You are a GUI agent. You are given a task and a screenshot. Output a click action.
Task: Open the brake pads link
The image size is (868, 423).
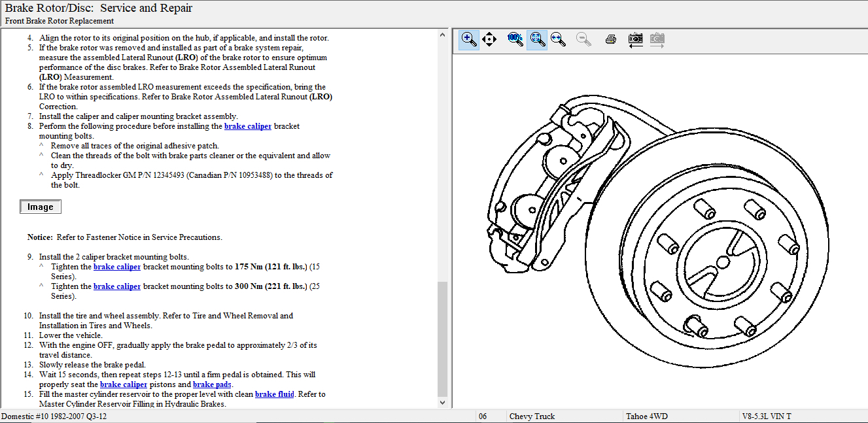tap(212, 384)
